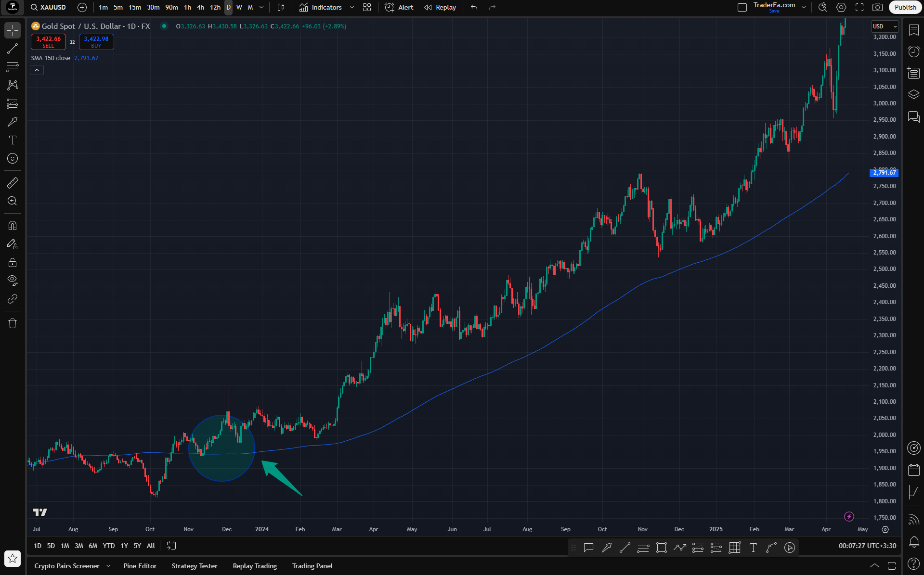Viewport: 924px width, 575px height.
Task: Toggle stay in drawing mode
Action: click(13, 244)
